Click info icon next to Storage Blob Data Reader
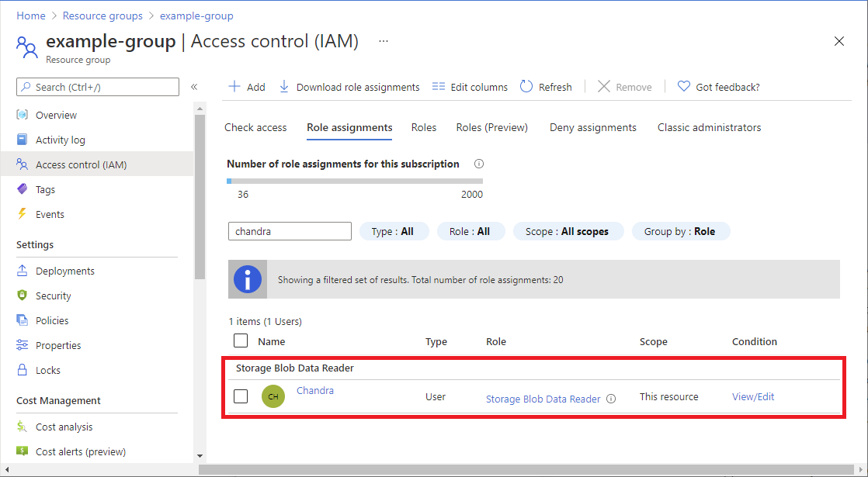Image resolution: width=868 pixels, height=477 pixels. (x=611, y=399)
